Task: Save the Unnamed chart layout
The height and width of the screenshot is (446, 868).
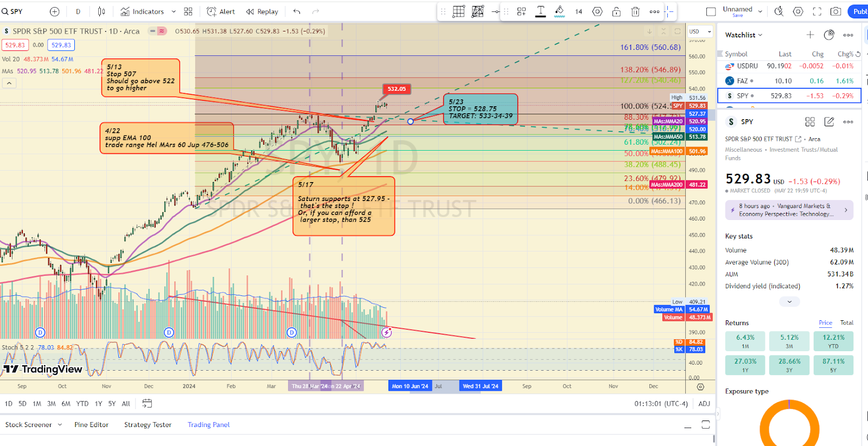Action: pyautogui.click(x=737, y=15)
